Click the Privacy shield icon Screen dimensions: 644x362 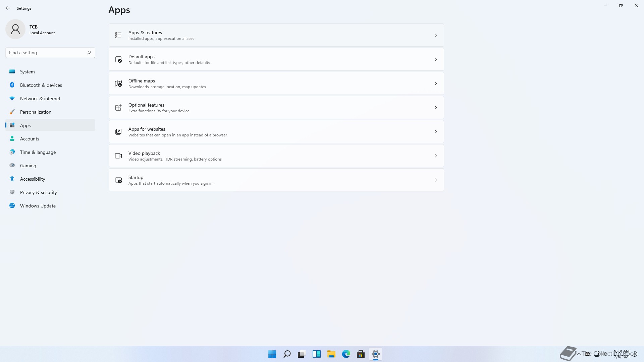coord(12,192)
